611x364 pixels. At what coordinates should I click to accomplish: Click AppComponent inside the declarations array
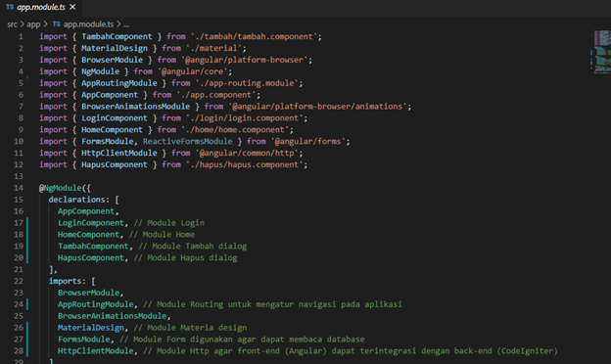(86, 211)
